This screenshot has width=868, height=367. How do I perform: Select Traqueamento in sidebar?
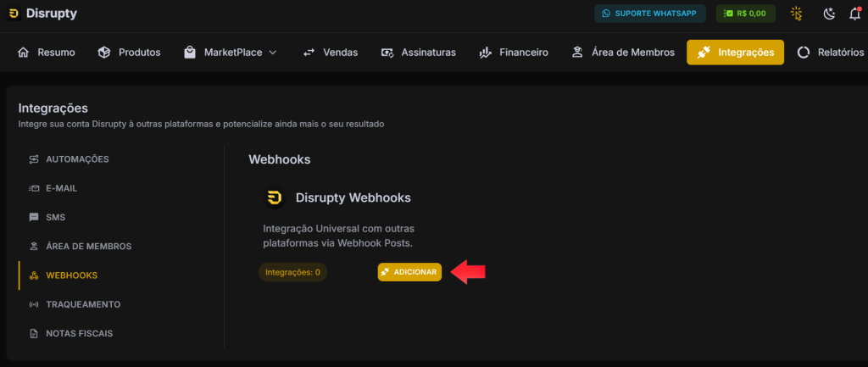(x=83, y=304)
